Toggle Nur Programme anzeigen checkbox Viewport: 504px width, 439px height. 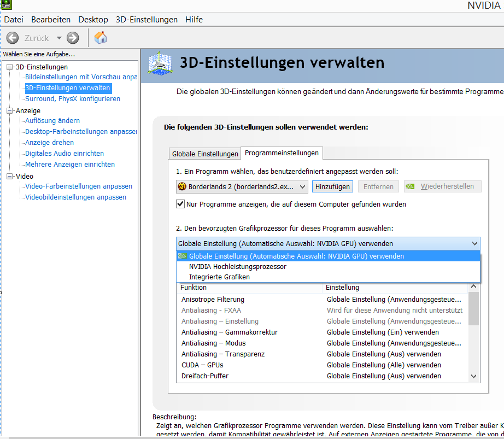pyautogui.click(x=180, y=204)
